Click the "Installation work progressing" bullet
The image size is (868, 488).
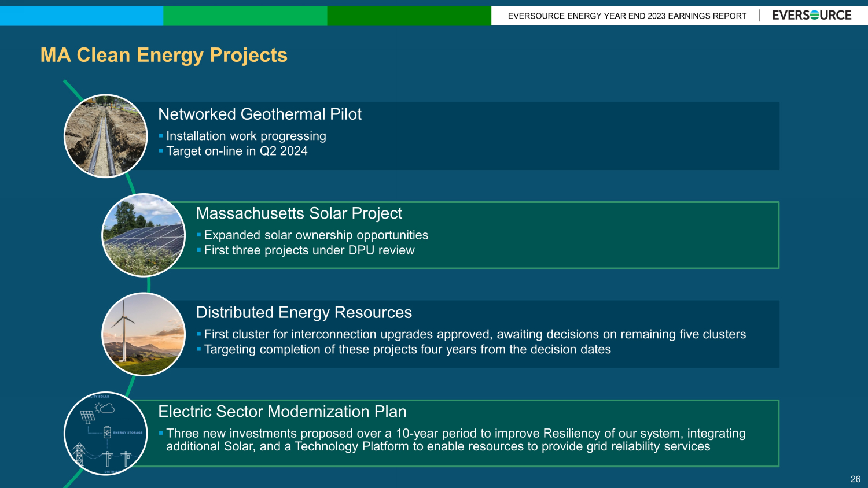(246, 136)
